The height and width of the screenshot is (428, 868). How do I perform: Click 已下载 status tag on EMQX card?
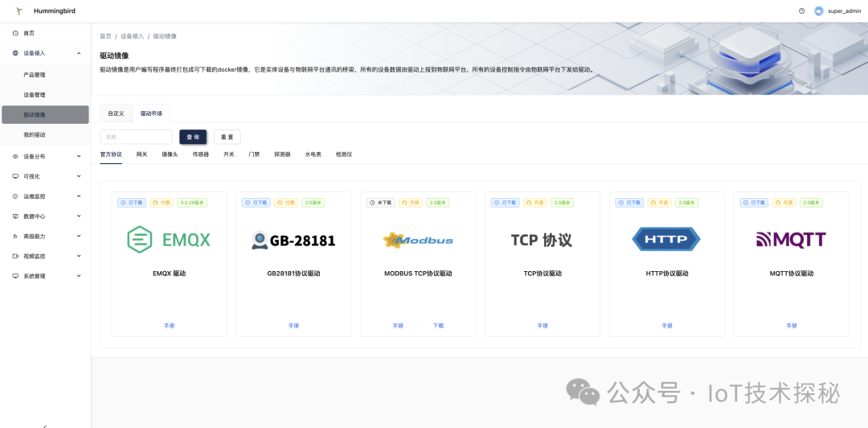131,203
